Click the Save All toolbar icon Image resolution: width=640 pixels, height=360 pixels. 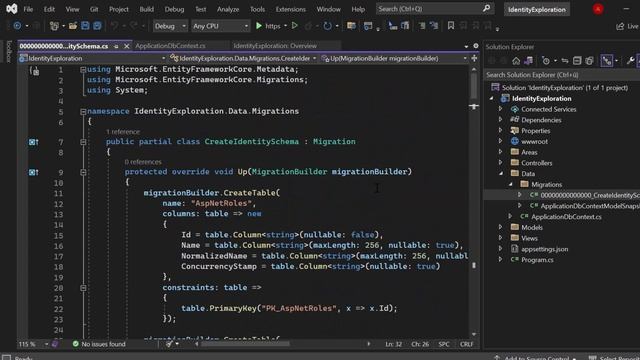pos(97,26)
